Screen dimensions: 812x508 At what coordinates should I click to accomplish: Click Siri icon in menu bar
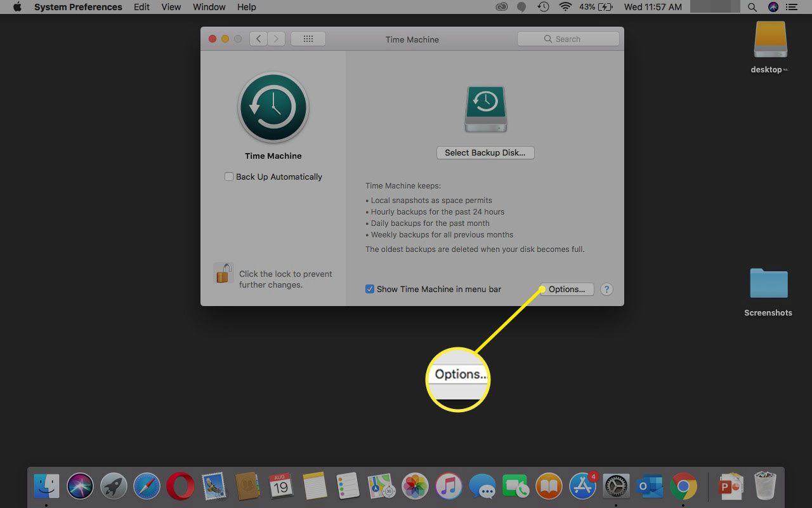pyautogui.click(x=773, y=7)
